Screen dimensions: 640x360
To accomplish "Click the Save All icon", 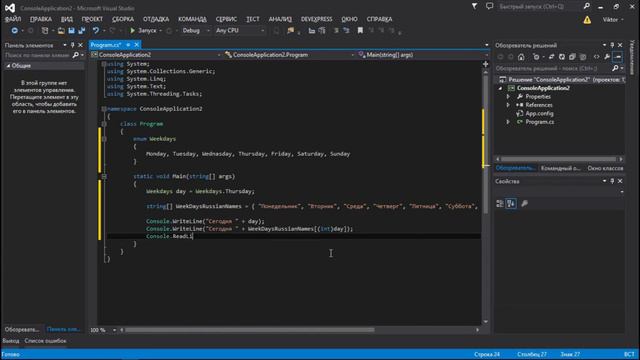I will pos(82,31).
